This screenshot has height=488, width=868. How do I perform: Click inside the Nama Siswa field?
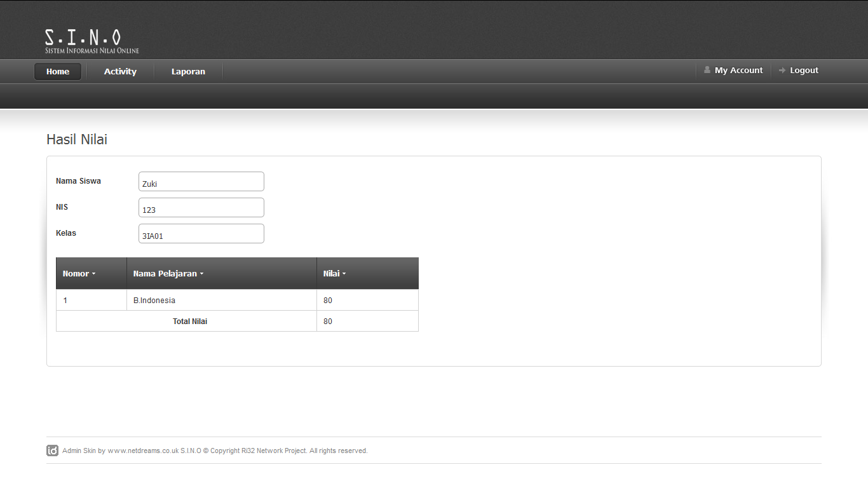pos(201,181)
